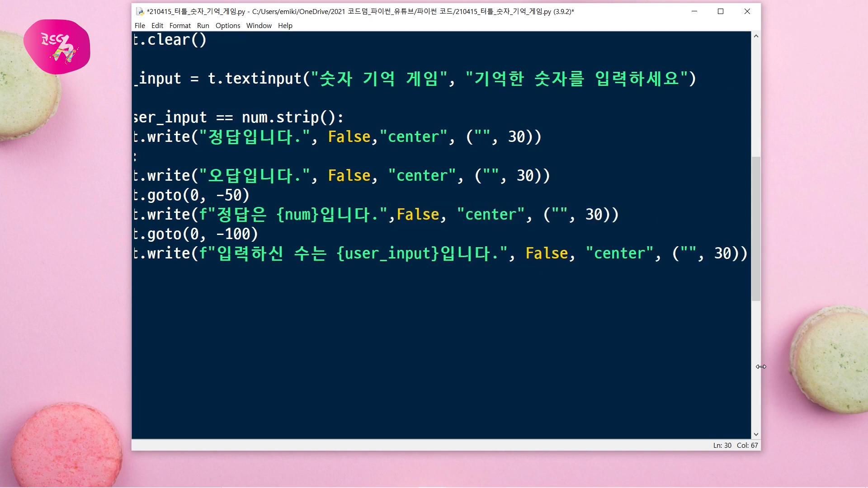Image resolution: width=868 pixels, height=488 pixels.
Task: Maximize the IDLE editor window
Action: pos(721,11)
